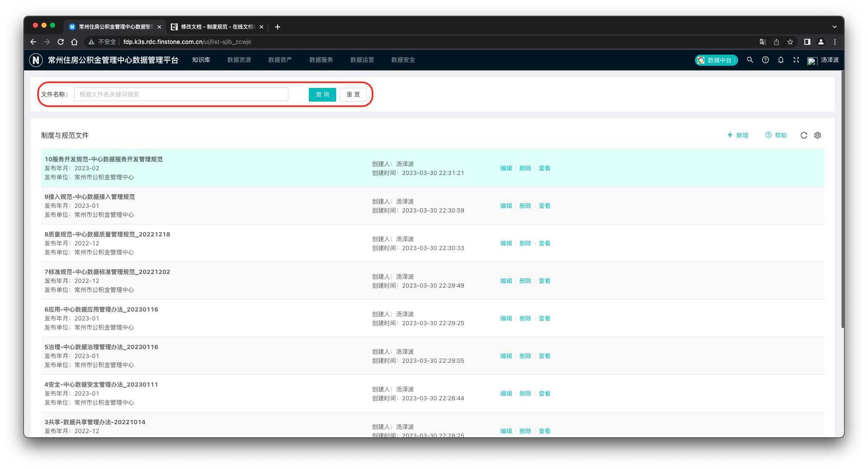View the 7标准规范 document
Screen dimensions: 868x469
[545, 281]
